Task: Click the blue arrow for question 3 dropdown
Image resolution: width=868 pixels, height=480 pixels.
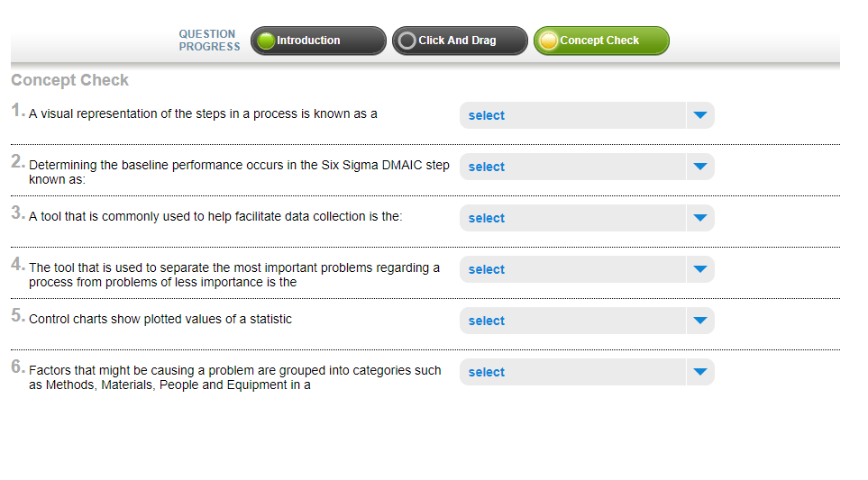Action: click(x=700, y=218)
